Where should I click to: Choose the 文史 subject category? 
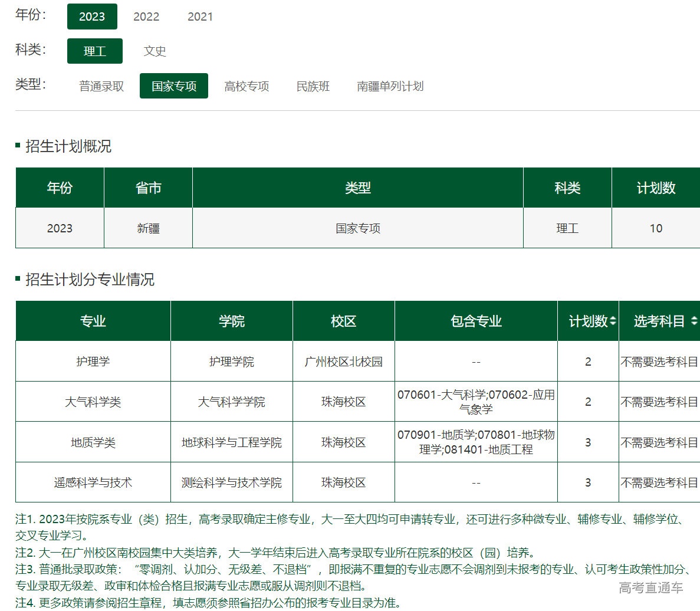[x=155, y=51]
